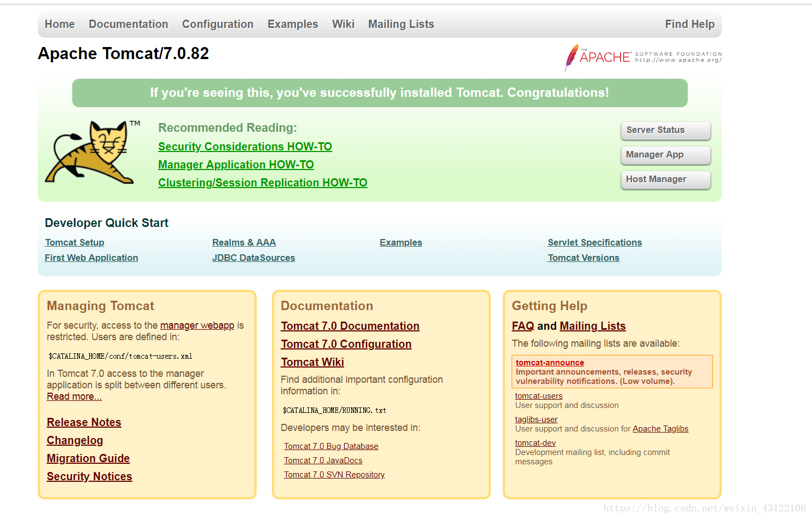Click the $CATALINA_HOME/RUNNING.txt path text
This screenshot has height=519, width=812.
tap(334, 410)
